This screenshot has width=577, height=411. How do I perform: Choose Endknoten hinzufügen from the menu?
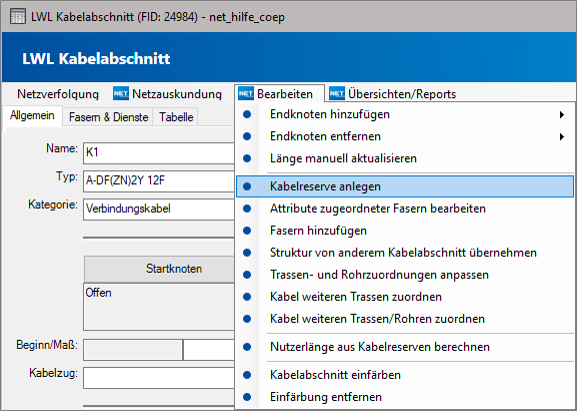[x=405, y=114]
